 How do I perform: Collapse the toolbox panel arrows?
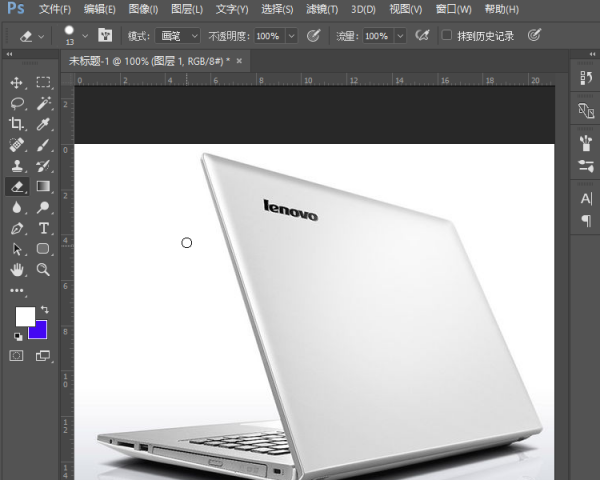click(x=9, y=54)
